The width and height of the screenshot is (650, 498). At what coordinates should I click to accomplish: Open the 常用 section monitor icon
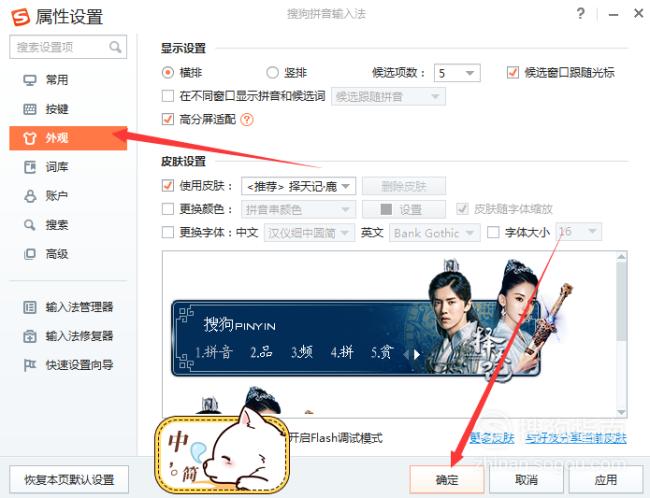pos(29,80)
